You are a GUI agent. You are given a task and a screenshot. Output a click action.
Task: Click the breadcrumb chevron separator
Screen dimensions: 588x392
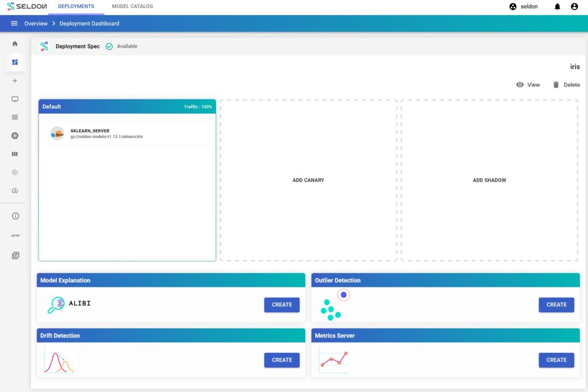click(x=53, y=24)
